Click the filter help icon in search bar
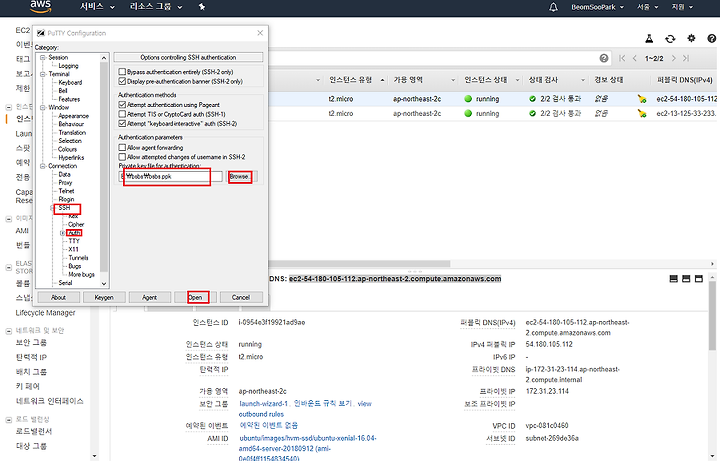The image size is (720, 464). (x=604, y=58)
